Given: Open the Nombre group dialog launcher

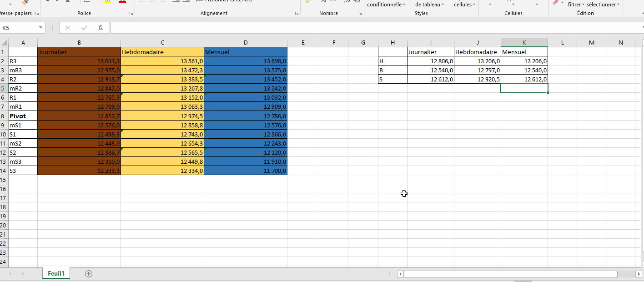Looking at the screenshot, I should click(x=360, y=14).
